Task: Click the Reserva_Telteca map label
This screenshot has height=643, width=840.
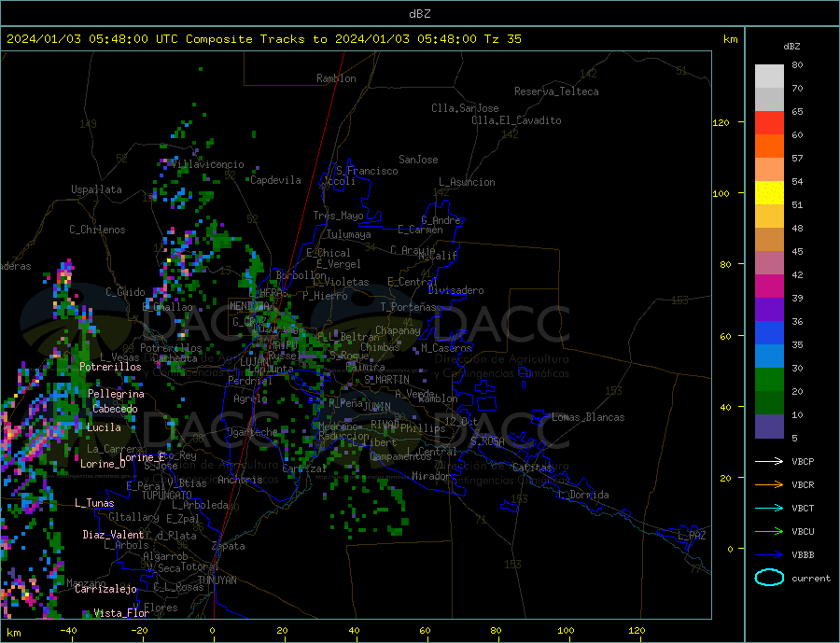Action: [x=556, y=91]
